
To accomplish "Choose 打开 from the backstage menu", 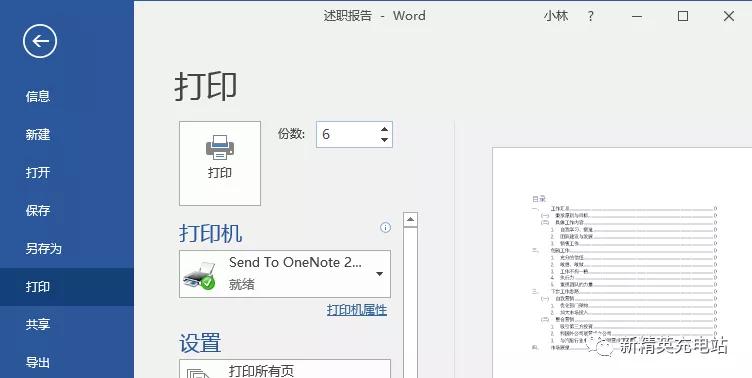I will (x=38, y=172).
